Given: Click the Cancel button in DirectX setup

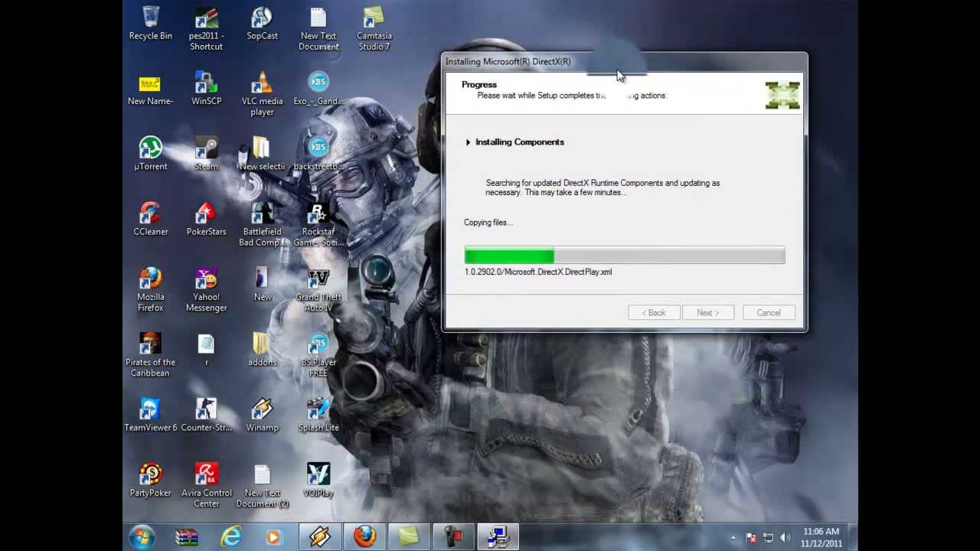Looking at the screenshot, I should tap(769, 313).
